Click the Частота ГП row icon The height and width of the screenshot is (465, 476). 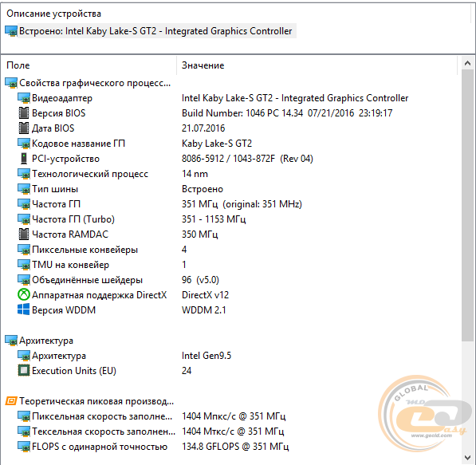point(24,204)
